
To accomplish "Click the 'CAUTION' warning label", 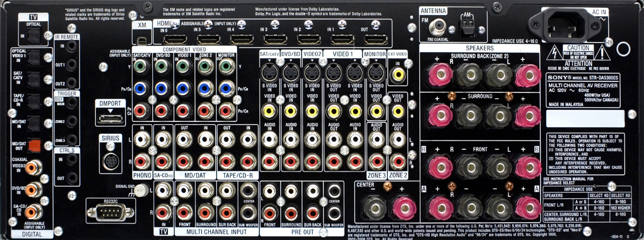I will coord(579,48).
